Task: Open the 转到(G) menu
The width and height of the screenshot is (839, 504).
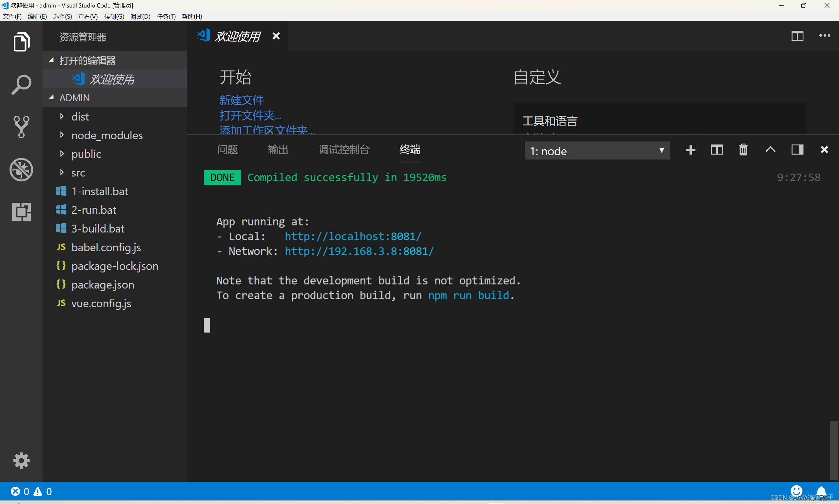Action: point(114,16)
